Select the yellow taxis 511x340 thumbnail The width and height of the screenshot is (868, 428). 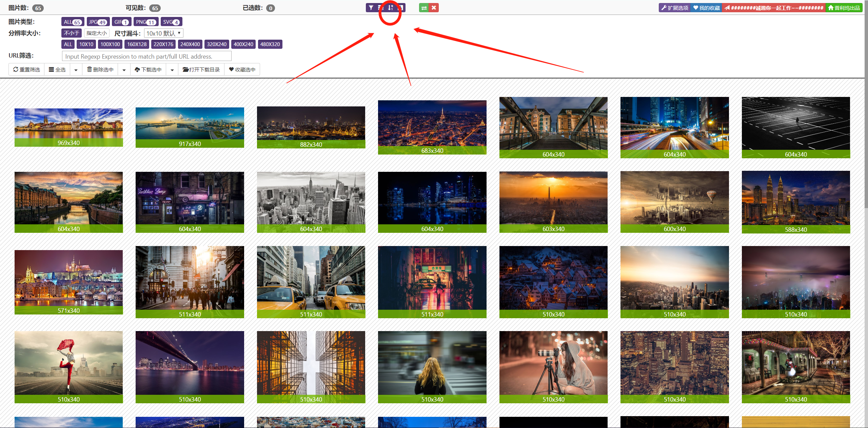[x=311, y=282]
